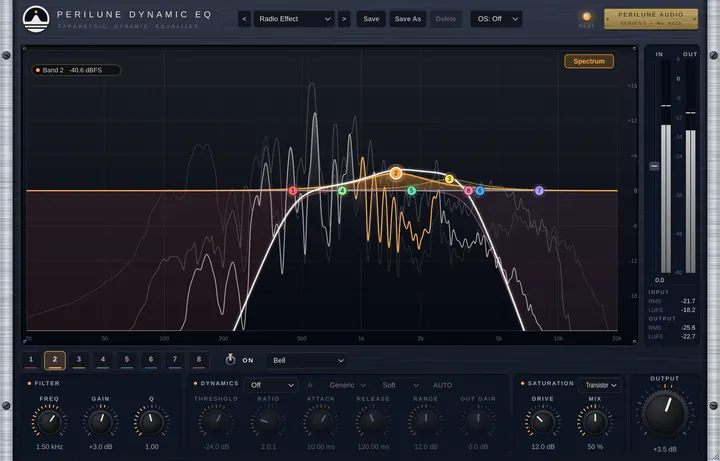Click the filter GAIN knob
Image resolution: width=720 pixels, height=461 pixels.
click(101, 422)
